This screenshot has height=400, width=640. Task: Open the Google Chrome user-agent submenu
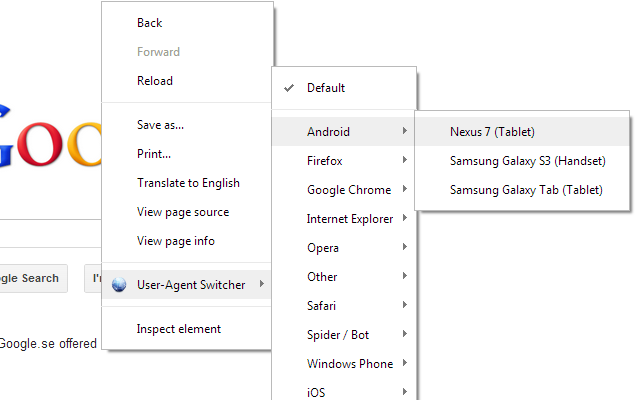point(348,190)
